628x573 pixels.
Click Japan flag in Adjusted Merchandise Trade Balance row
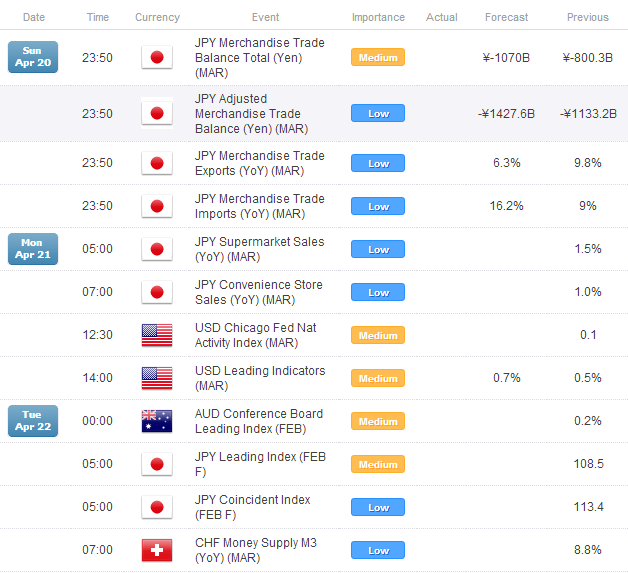[x=157, y=113]
